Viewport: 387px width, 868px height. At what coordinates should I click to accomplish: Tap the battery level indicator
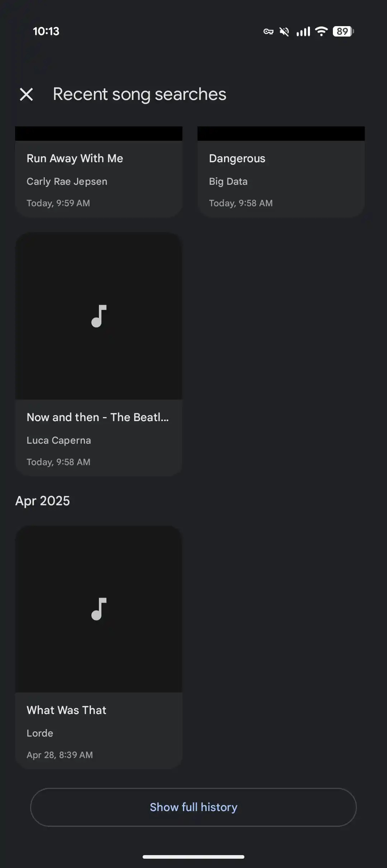343,32
